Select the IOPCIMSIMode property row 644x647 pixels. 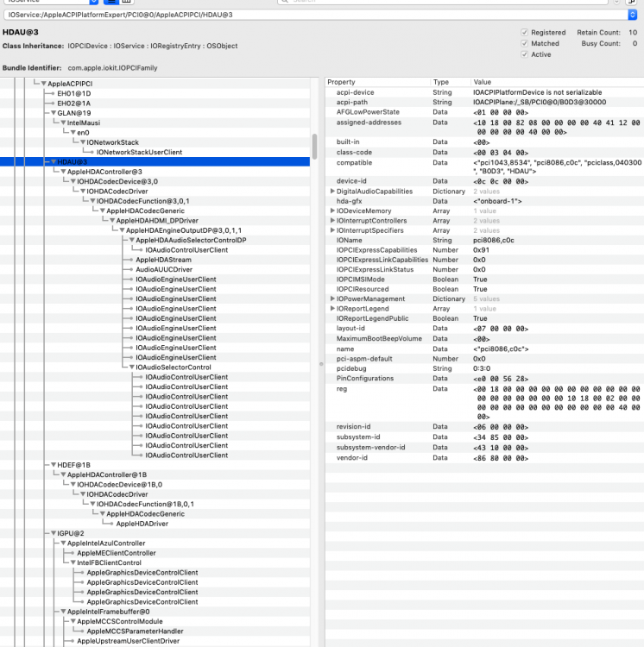pyautogui.click(x=484, y=280)
